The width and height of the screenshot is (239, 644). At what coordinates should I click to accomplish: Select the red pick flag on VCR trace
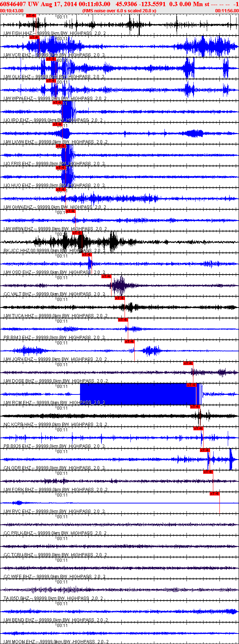(x=34, y=37)
